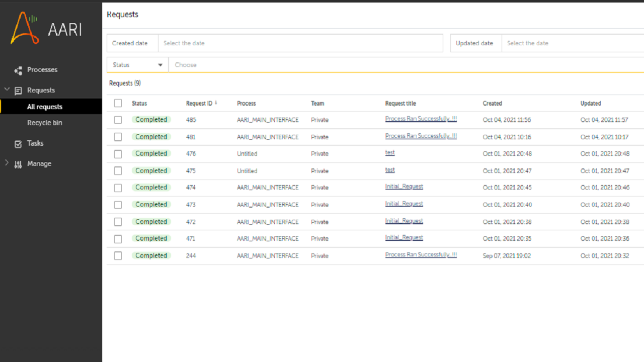Click the Tasks checkmark icon
644x362 pixels.
(18, 144)
